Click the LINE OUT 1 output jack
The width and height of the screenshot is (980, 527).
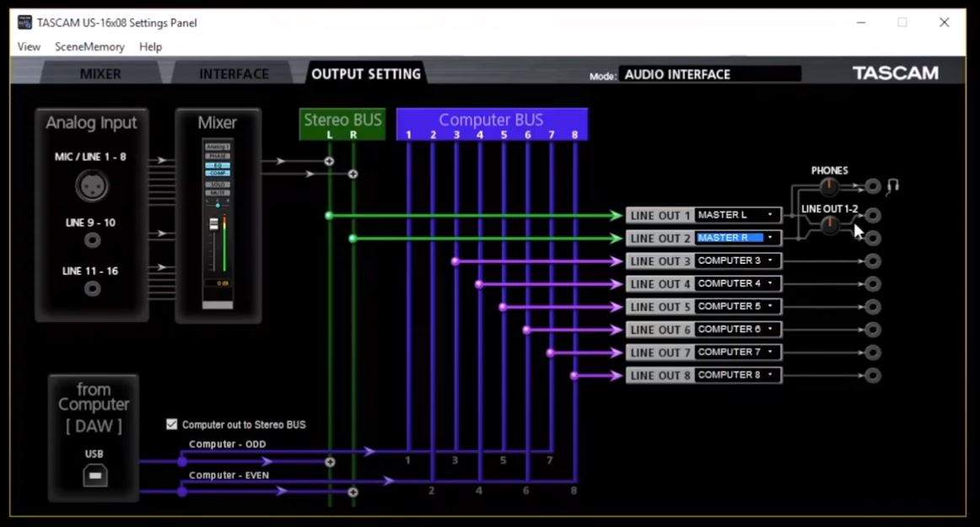[x=873, y=215]
